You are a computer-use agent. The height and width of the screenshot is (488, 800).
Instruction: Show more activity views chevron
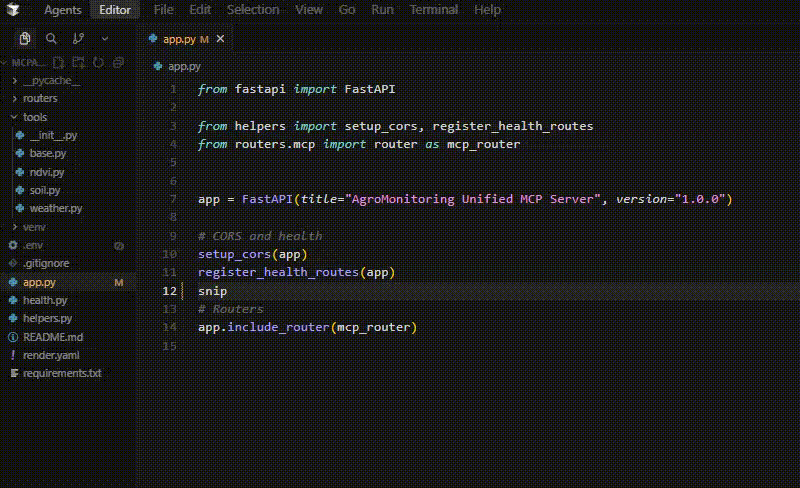click(105, 39)
